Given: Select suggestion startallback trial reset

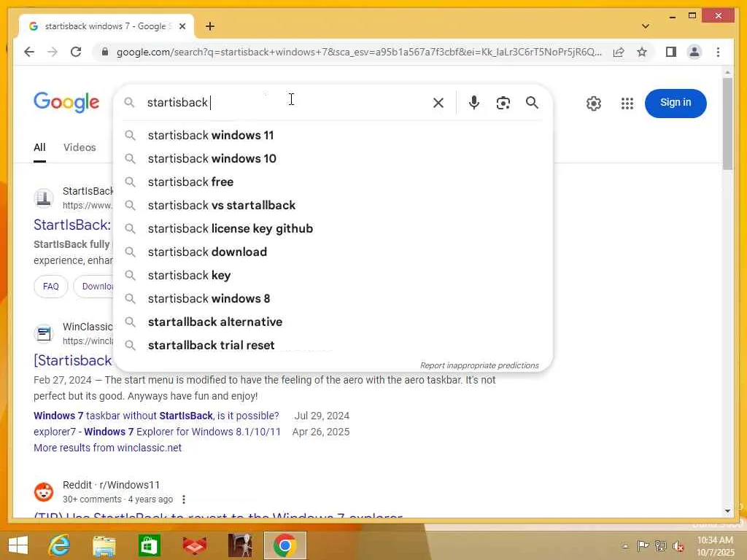Looking at the screenshot, I should 333,345.
